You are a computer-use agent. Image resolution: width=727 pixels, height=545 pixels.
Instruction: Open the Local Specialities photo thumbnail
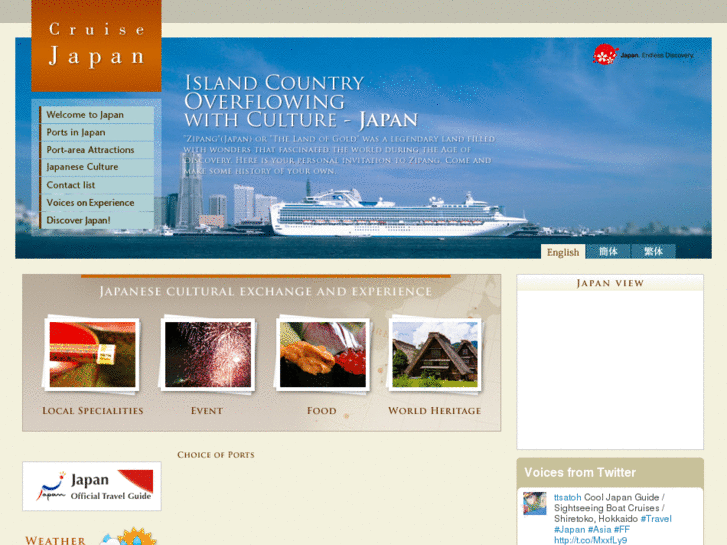92,354
